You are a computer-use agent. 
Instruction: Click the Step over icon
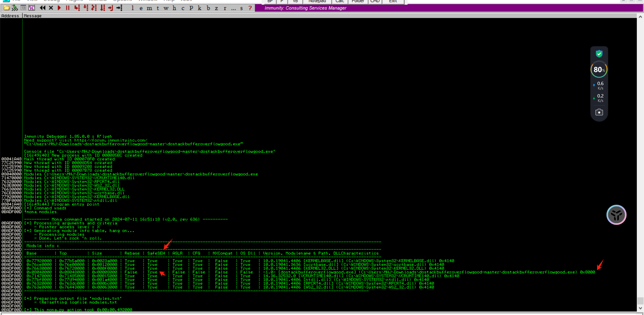[86, 8]
